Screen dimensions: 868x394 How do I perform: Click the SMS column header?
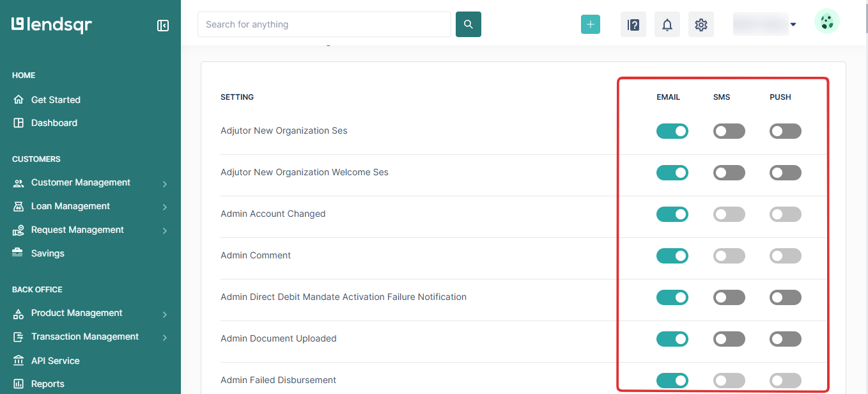pyautogui.click(x=722, y=97)
